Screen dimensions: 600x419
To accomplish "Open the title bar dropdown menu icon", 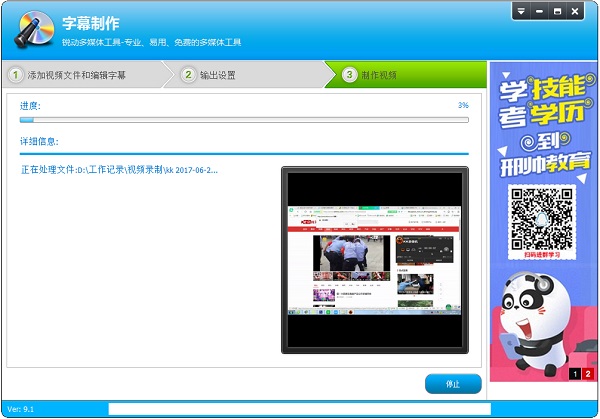I will 521,11.
